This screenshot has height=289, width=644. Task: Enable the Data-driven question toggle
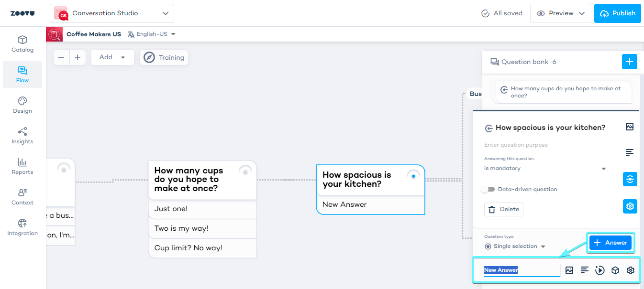click(x=488, y=189)
